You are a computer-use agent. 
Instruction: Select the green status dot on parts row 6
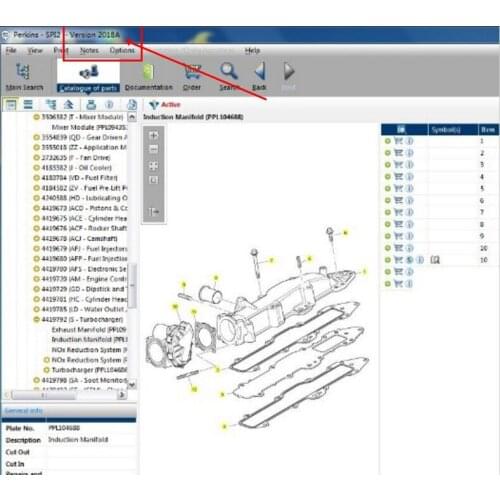pos(388,200)
